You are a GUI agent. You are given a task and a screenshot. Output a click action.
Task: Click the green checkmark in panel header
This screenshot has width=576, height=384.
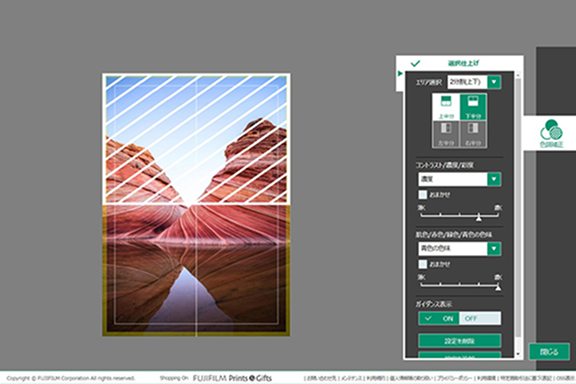[x=415, y=64]
